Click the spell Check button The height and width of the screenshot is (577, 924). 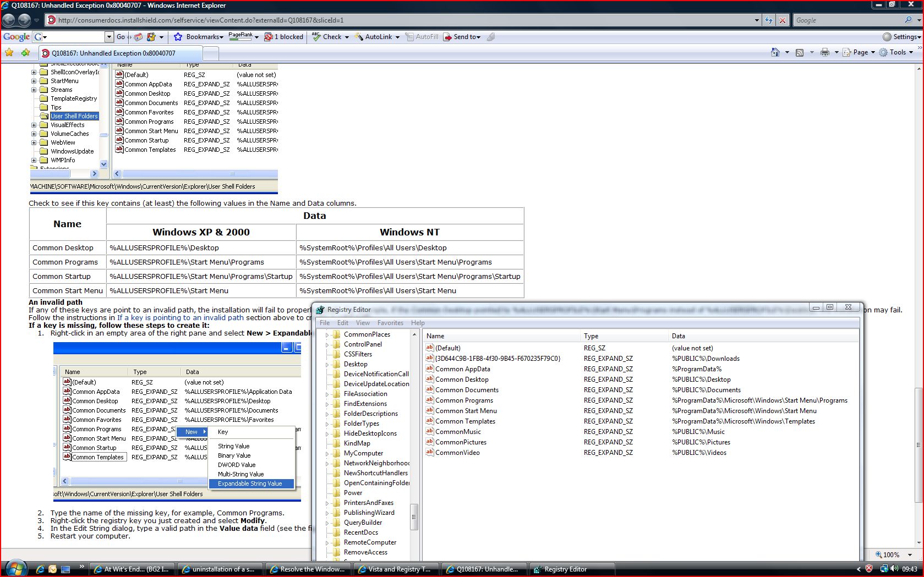[327, 37]
